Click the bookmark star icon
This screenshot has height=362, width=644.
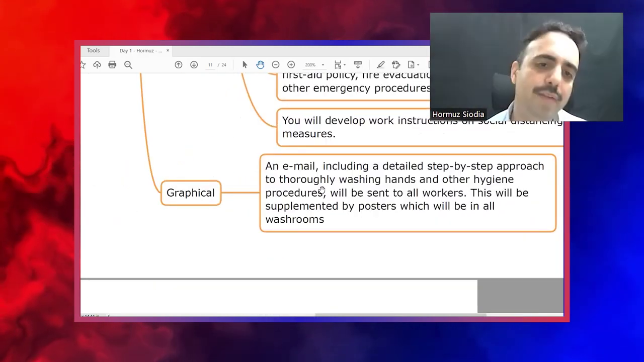tap(83, 65)
